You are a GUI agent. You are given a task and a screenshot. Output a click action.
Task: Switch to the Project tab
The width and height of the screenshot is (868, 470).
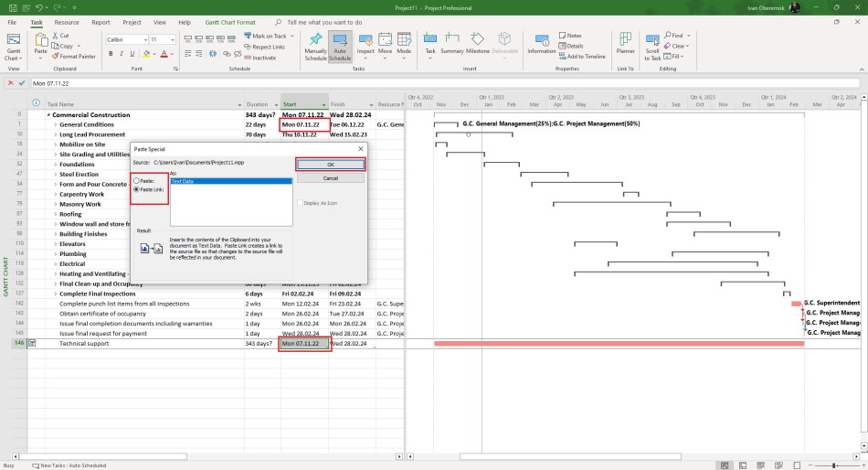132,22
